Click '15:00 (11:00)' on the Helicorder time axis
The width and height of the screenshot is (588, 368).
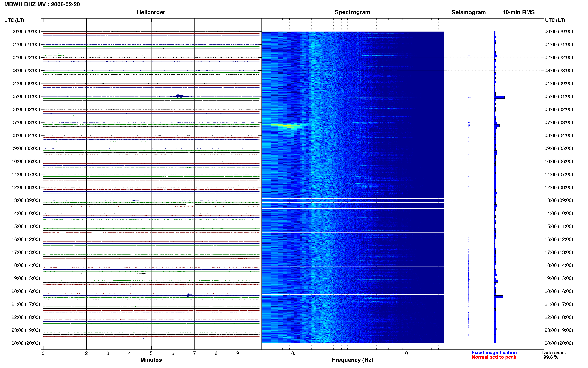26,226
